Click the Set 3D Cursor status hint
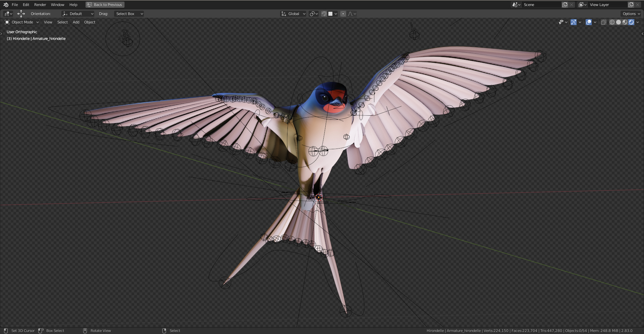Viewport: 644px width, 334px height. [x=23, y=331]
